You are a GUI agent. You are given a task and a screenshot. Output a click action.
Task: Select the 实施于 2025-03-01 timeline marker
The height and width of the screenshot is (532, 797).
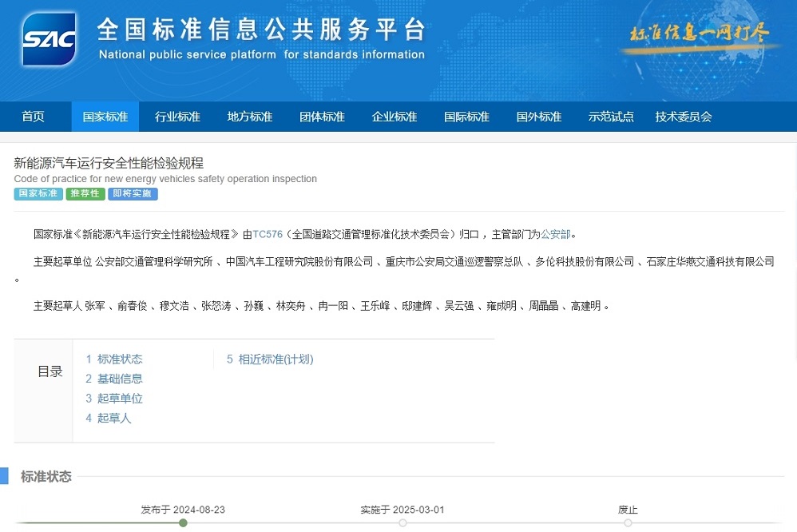click(x=401, y=523)
